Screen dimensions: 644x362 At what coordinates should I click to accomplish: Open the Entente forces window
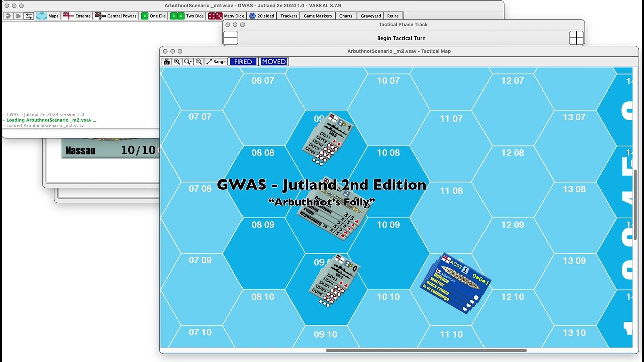pyautogui.click(x=76, y=16)
